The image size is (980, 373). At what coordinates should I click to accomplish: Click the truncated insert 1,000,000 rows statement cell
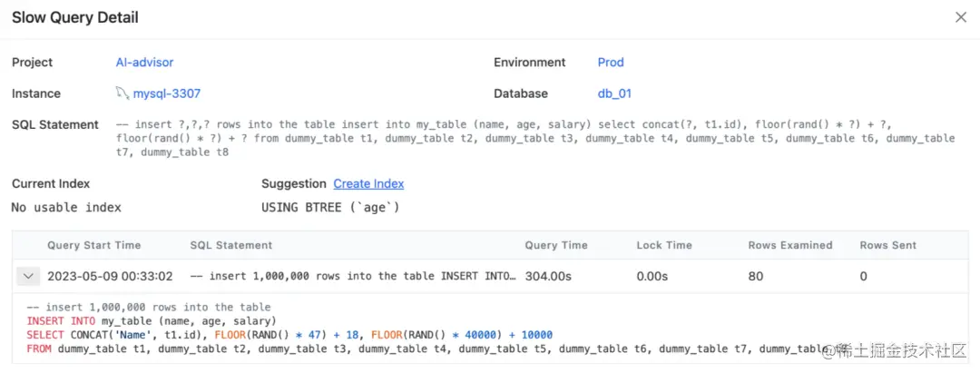(353, 276)
